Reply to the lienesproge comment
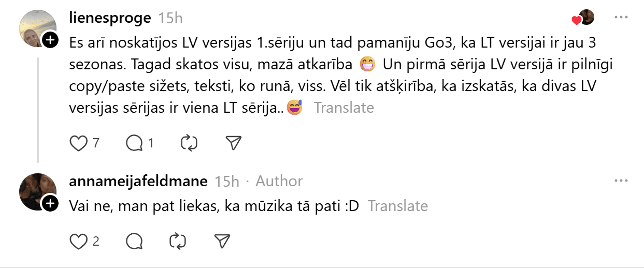This screenshot has height=270, width=644. tap(134, 143)
